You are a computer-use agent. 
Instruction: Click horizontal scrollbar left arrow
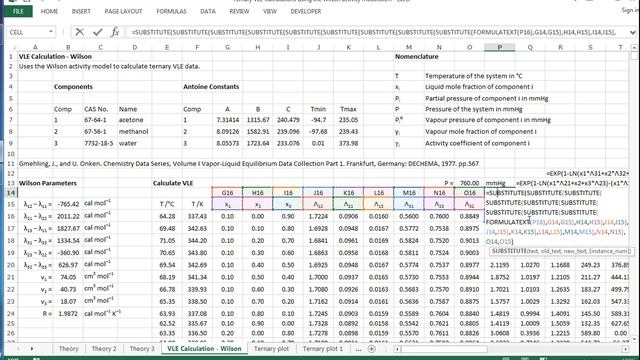(396, 349)
